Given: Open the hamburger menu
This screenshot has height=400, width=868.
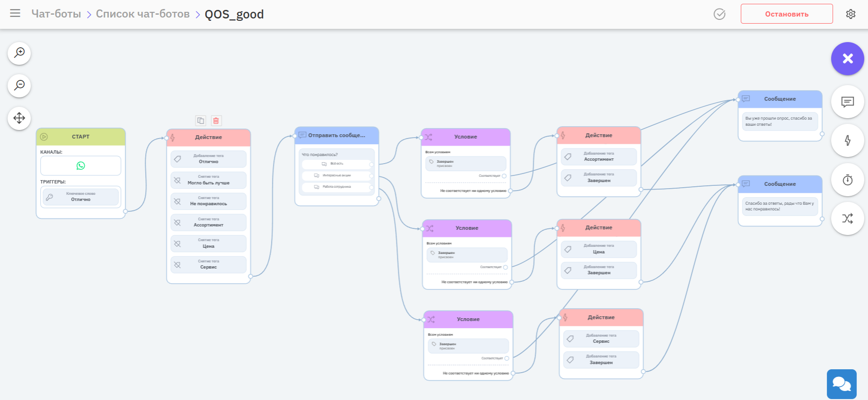Looking at the screenshot, I should pos(15,13).
